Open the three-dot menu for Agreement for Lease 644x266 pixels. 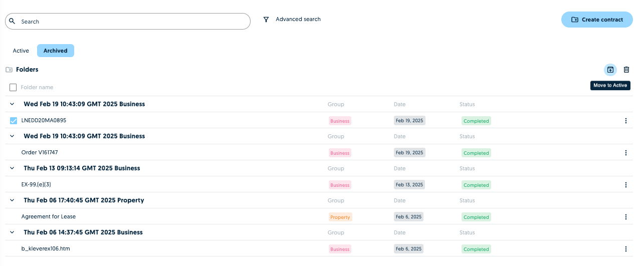pos(625,217)
